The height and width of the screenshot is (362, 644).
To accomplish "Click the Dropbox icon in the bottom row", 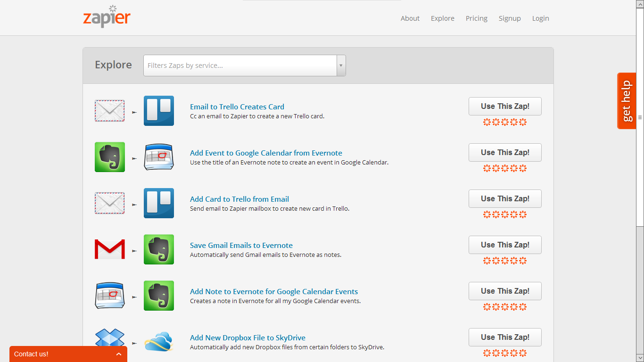I will point(110,339).
